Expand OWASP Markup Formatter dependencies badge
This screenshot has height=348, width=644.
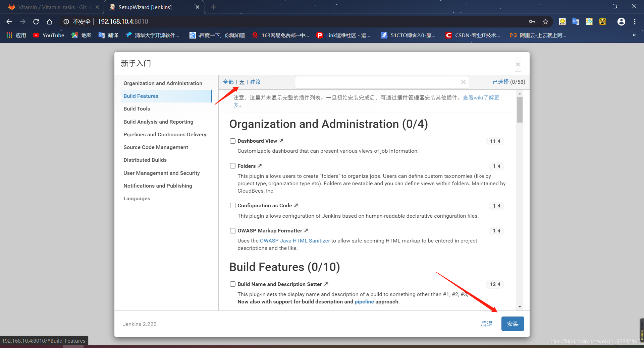pos(496,231)
